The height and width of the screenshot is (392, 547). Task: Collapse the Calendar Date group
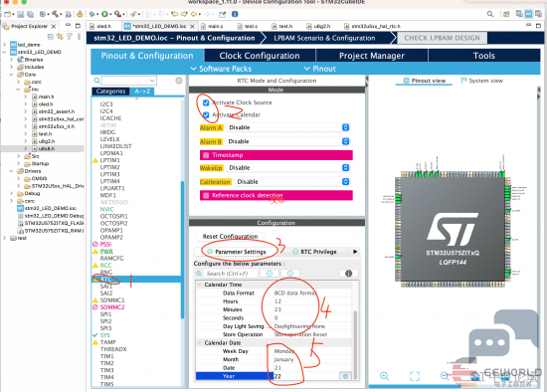tap(200, 343)
